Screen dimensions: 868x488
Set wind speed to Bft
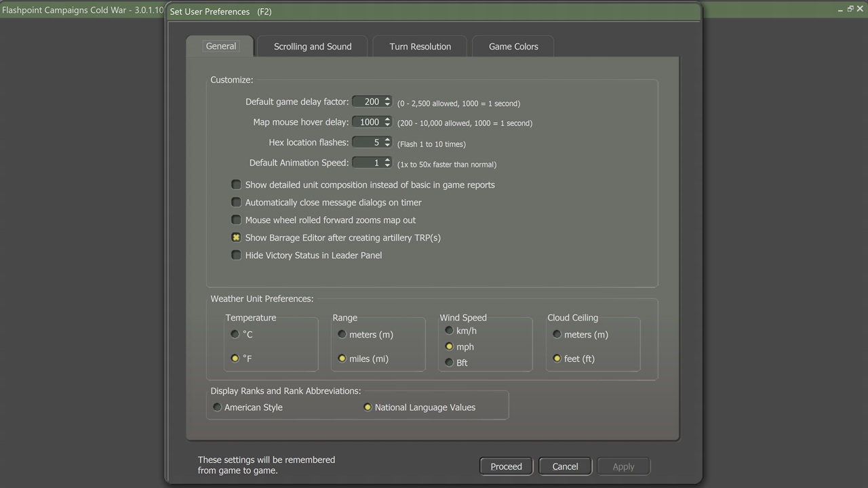coord(449,363)
